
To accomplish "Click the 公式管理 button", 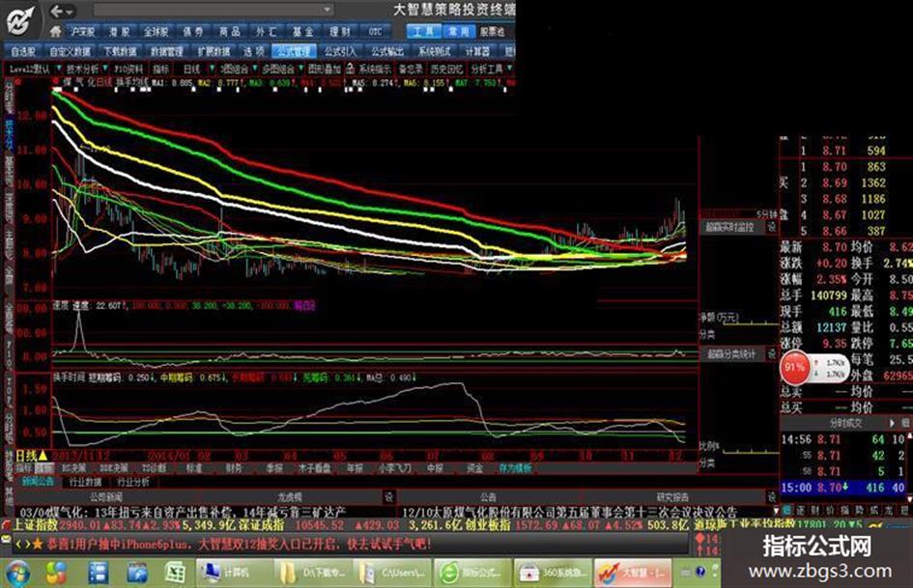I will (x=294, y=51).
